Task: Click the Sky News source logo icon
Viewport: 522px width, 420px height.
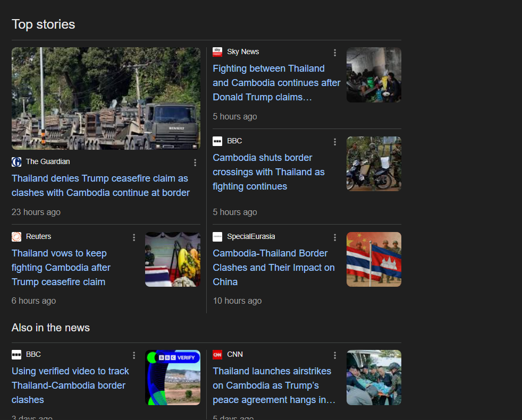Action: (x=217, y=52)
